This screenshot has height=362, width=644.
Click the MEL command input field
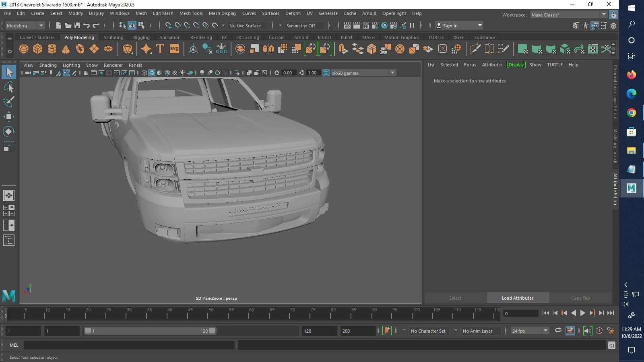129,345
